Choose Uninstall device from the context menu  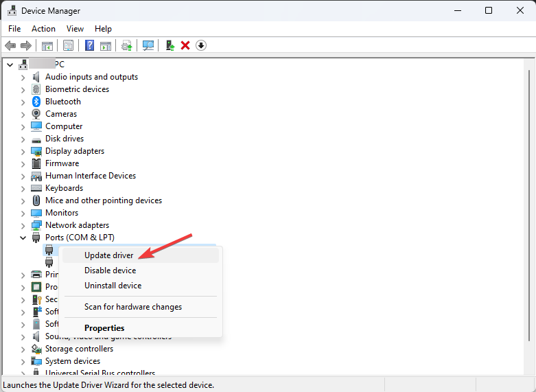pos(141,286)
